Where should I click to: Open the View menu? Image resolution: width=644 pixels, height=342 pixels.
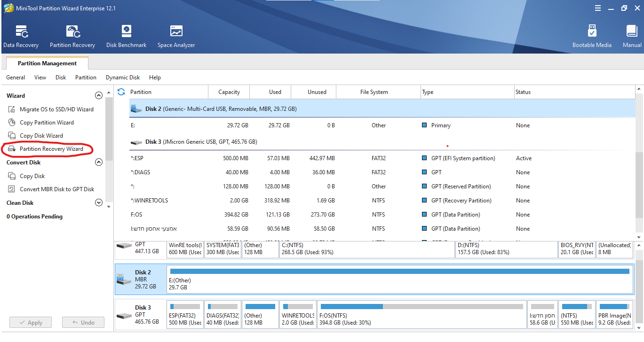tap(40, 77)
